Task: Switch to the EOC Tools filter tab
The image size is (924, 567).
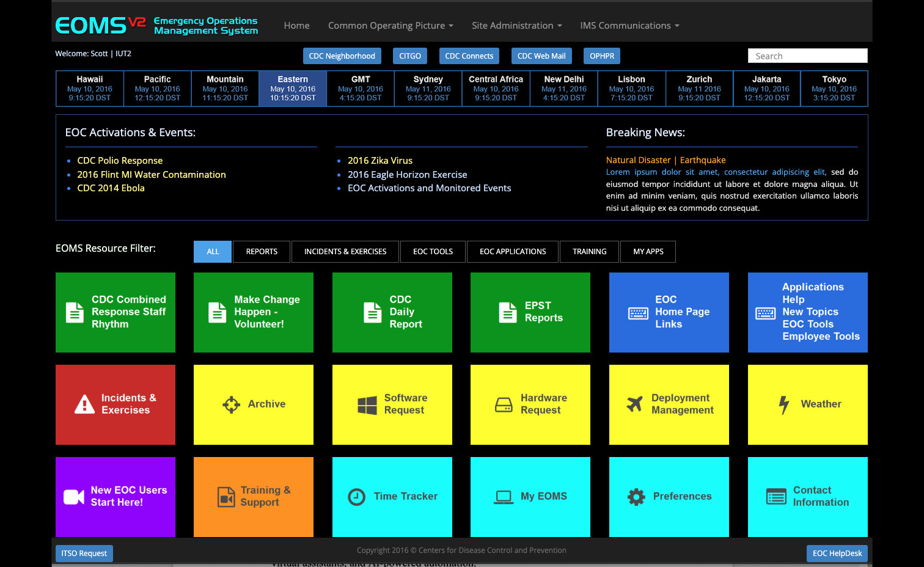Action: point(433,252)
